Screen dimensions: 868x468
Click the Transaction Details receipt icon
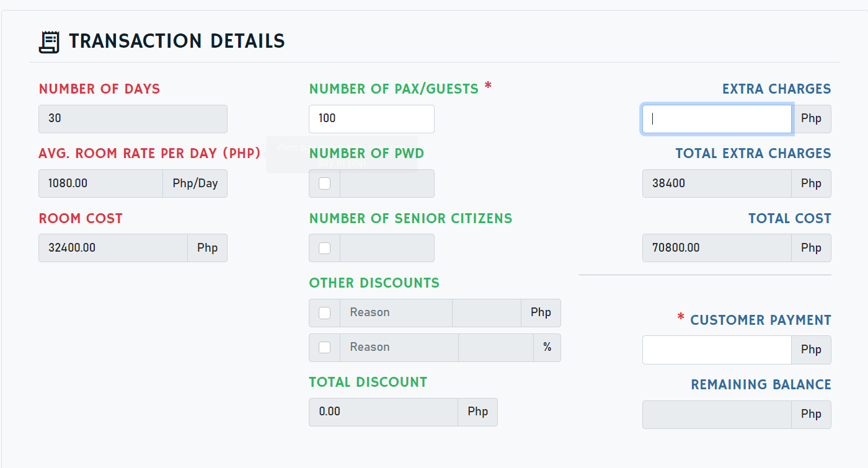pyautogui.click(x=49, y=42)
